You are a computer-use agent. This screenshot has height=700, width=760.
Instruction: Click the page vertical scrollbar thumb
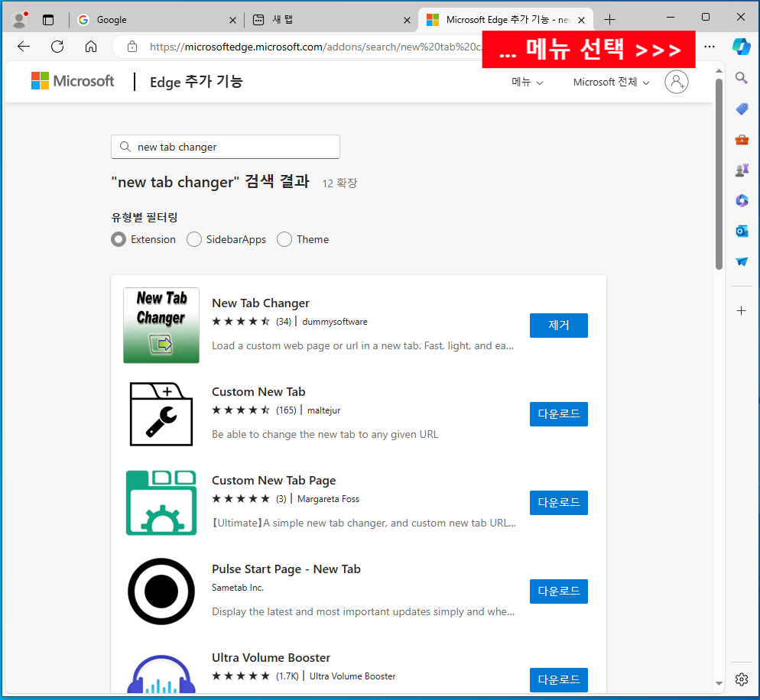point(719,173)
